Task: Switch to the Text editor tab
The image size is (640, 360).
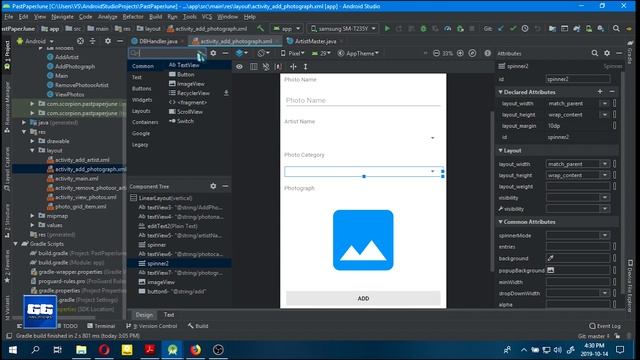Action: [169, 315]
